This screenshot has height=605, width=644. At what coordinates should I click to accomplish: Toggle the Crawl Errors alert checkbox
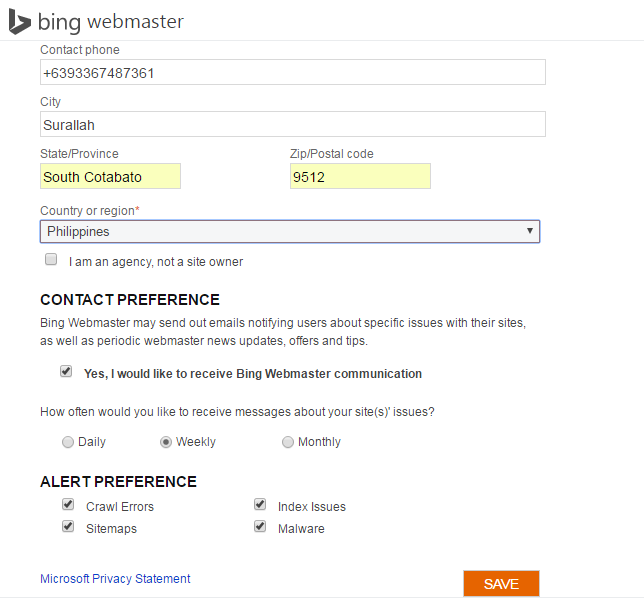68,505
